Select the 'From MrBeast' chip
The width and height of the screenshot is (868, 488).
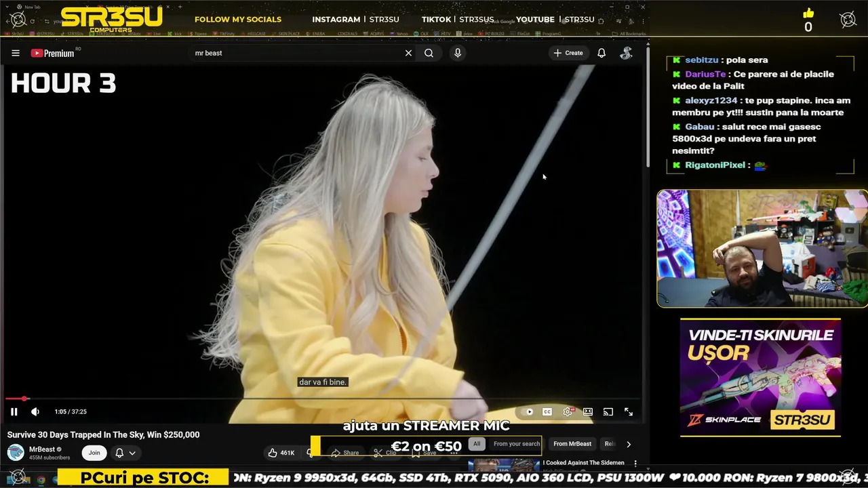pos(572,444)
